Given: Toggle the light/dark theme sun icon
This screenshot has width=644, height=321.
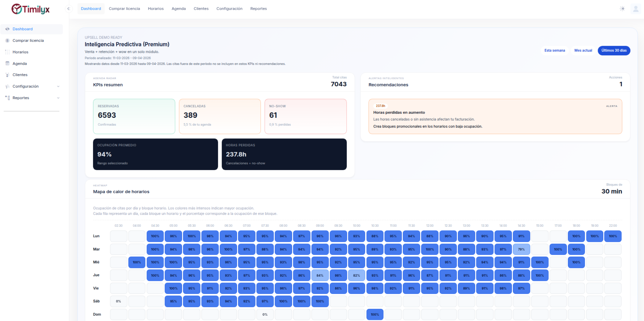Looking at the screenshot, I should click(622, 9).
